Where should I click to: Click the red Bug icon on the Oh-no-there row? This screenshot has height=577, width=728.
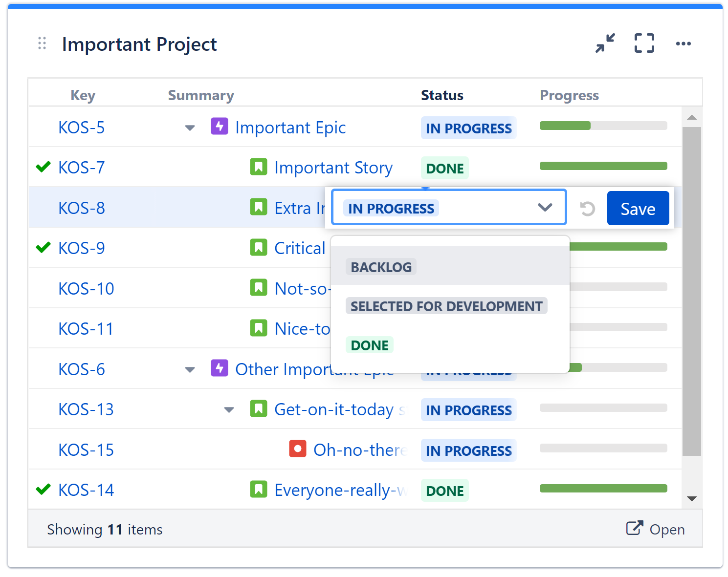[x=297, y=449]
